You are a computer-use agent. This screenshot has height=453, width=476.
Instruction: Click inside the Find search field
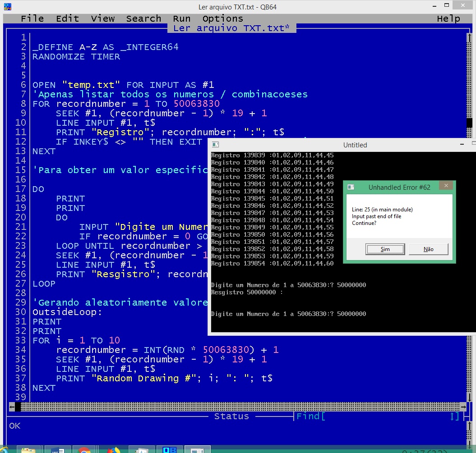pyautogui.click(x=384, y=416)
